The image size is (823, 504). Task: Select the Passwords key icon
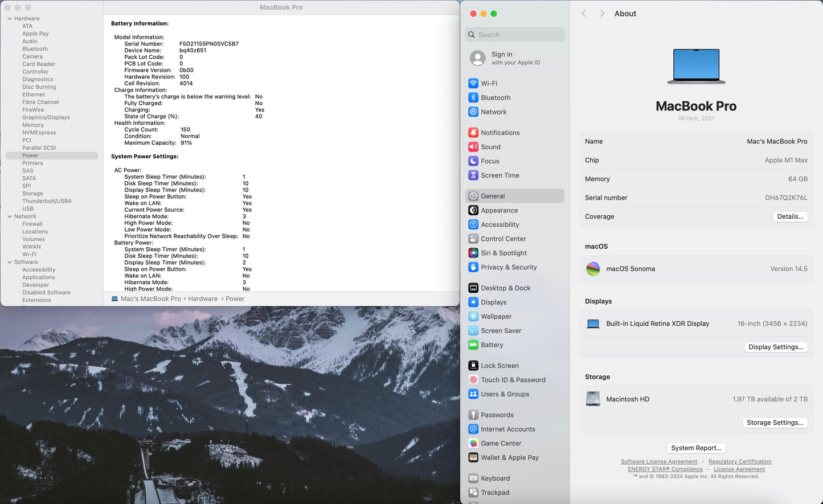pos(473,415)
